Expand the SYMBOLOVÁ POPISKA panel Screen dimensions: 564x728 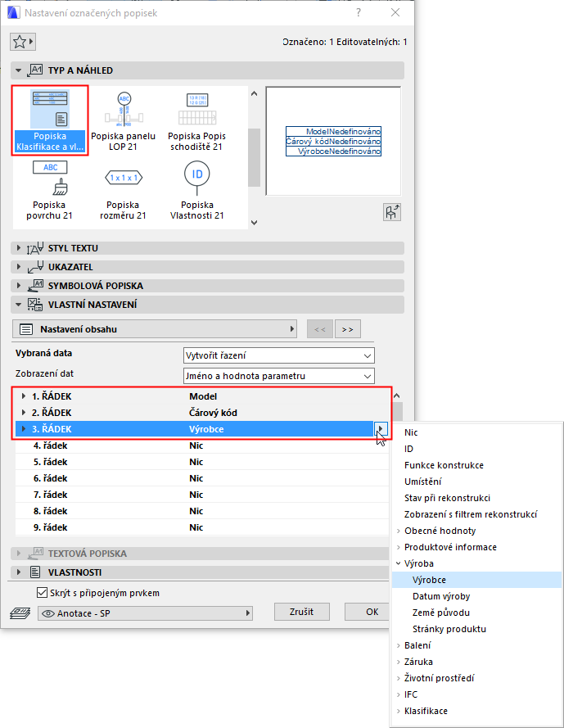19,286
